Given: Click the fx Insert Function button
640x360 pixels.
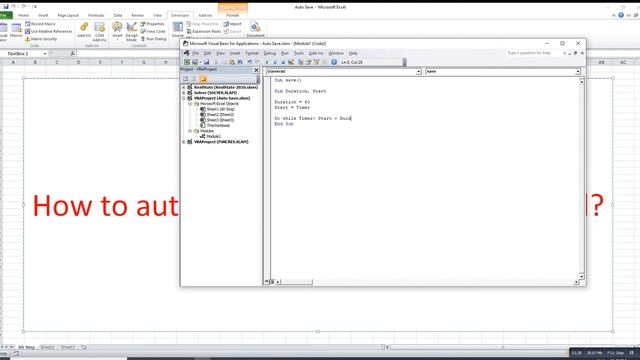Looking at the screenshot, I should click(x=73, y=53).
